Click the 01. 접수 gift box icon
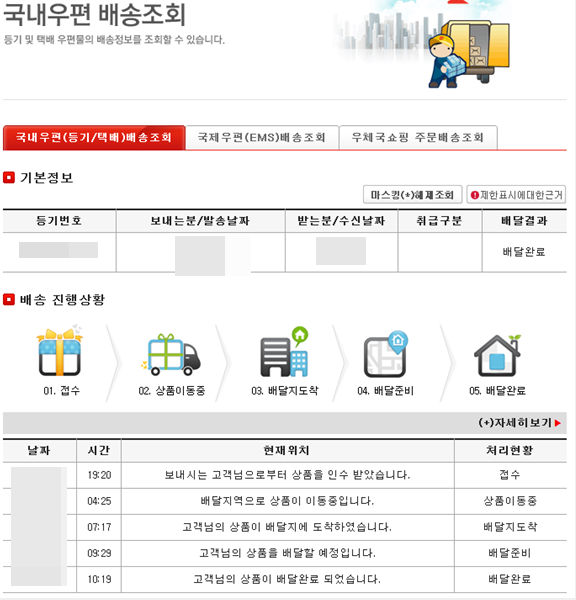This screenshot has height=600, width=576. tap(60, 352)
